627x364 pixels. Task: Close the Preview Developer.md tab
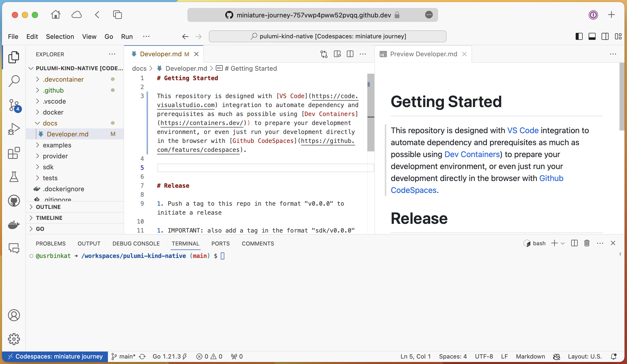(x=464, y=54)
